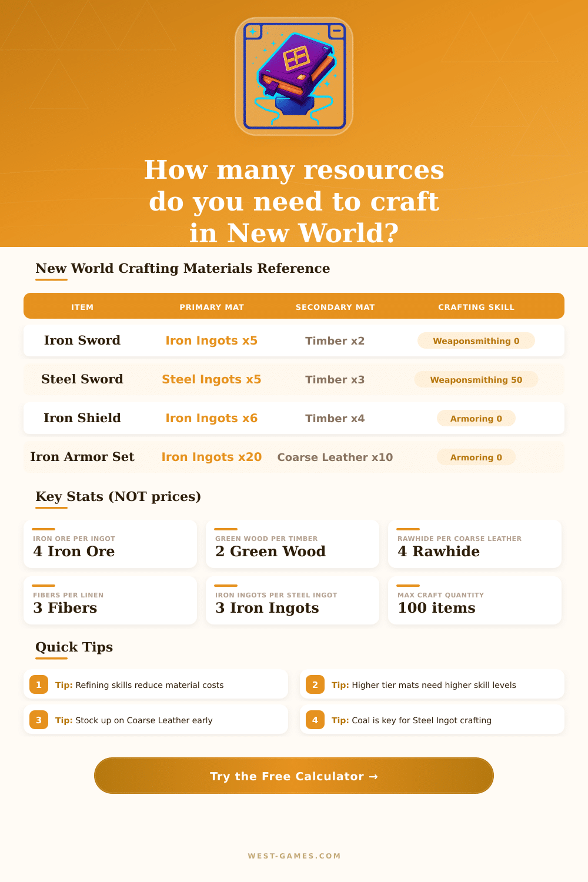
Task: Select the PRIMARY MAT column header
Action: tap(212, 306)
